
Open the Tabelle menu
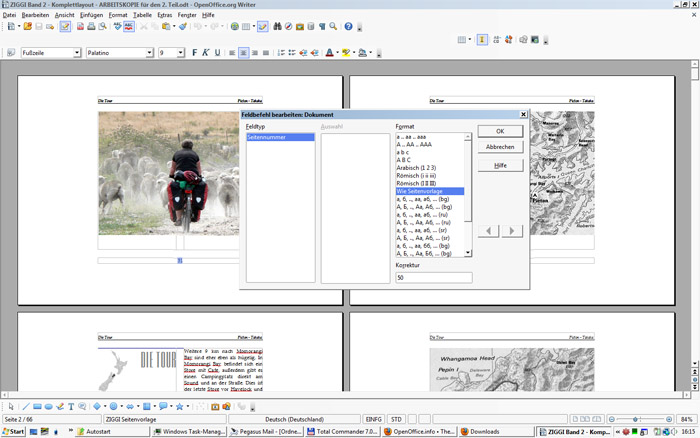pyautogui.click(x=143, y=15)
